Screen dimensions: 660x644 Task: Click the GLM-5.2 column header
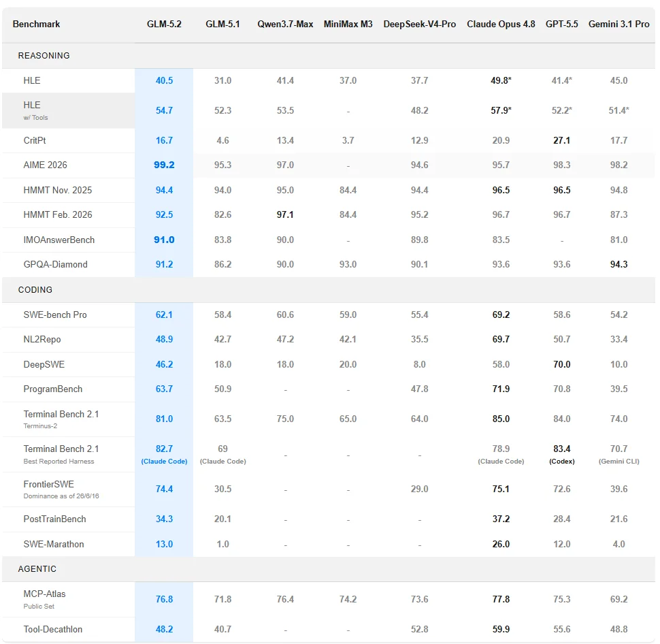(164, 24)
